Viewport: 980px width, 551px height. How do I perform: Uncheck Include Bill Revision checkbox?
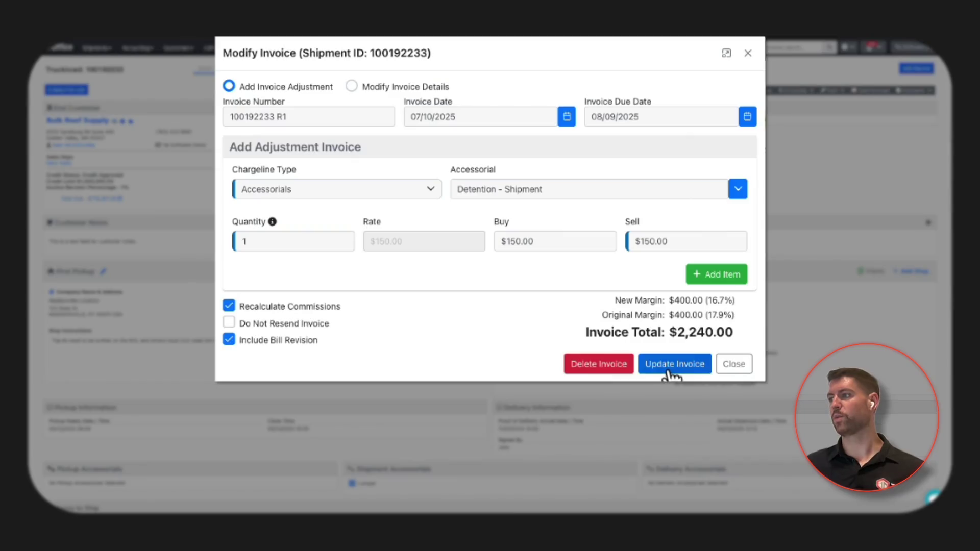click(x=229, y=339)
